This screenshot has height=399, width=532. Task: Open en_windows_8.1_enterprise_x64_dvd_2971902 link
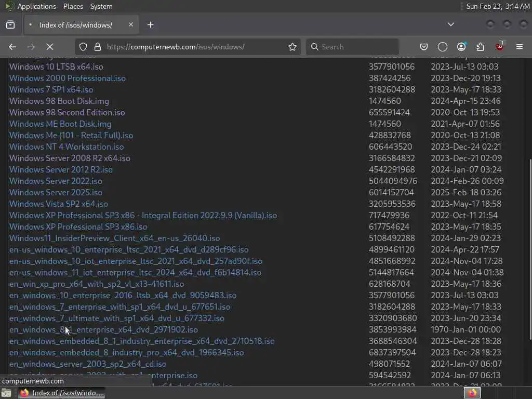coord(103,330)
